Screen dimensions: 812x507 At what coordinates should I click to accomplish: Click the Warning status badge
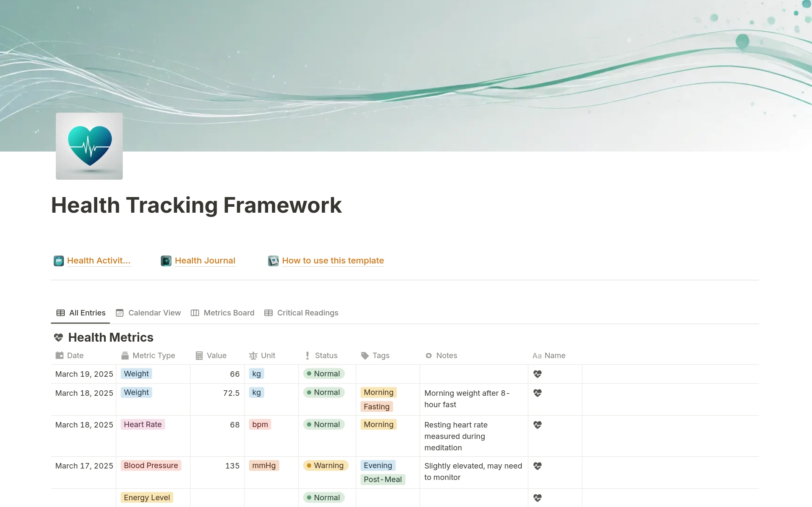point(326,466)
